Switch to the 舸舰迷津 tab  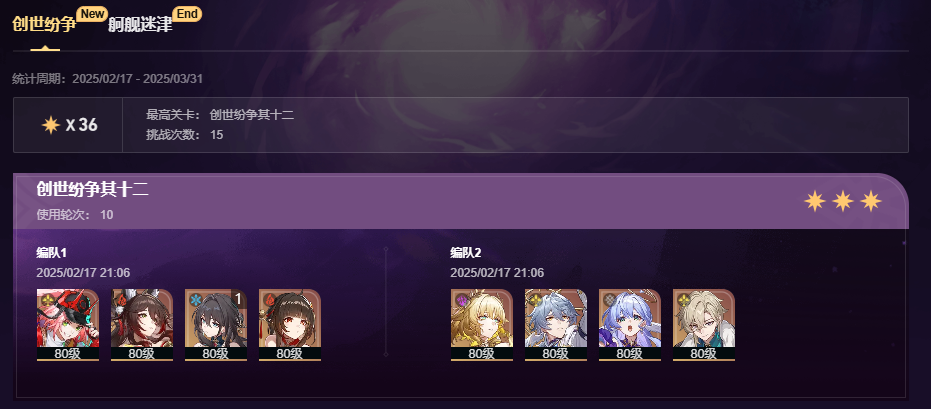pyautogui.click(x=140, y=26)
